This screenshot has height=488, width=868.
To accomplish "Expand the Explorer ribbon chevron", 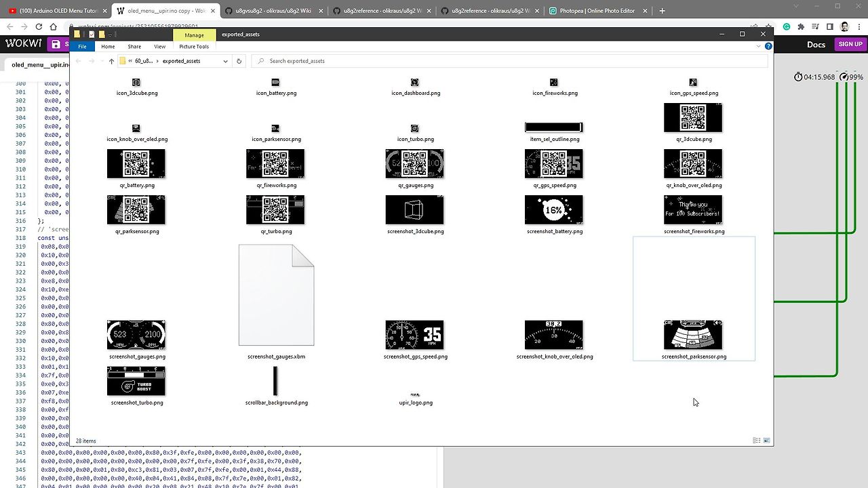I will [758, 47].
